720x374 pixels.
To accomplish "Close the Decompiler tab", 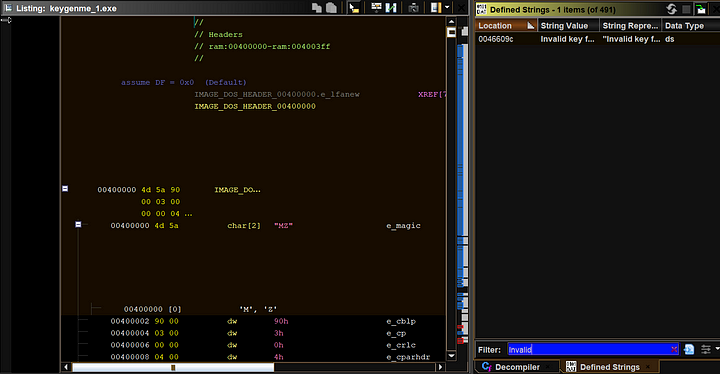I will click(x=548, y=367).
